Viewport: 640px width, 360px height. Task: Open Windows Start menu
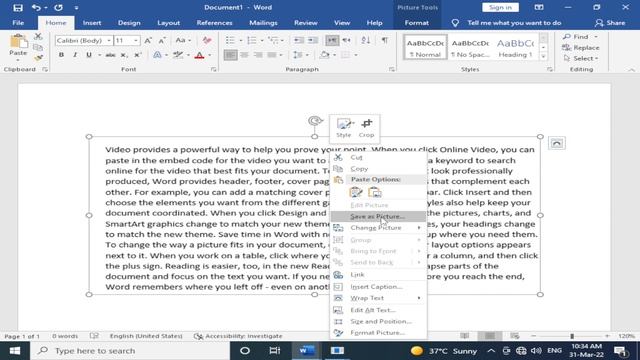tap(15, 351)
